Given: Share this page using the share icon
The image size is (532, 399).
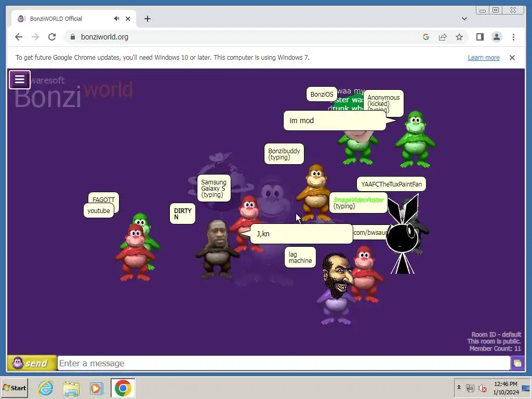Looking at the screenshot, I should click(x=443, y=37).
